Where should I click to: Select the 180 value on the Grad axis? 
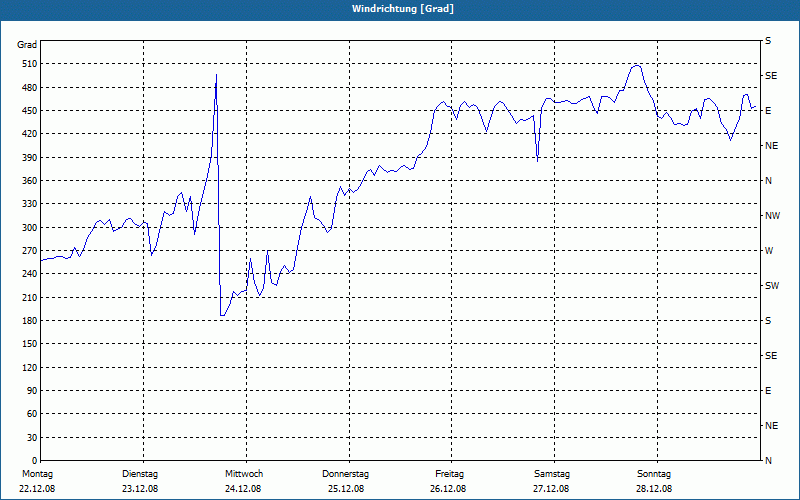pos(30,321)
